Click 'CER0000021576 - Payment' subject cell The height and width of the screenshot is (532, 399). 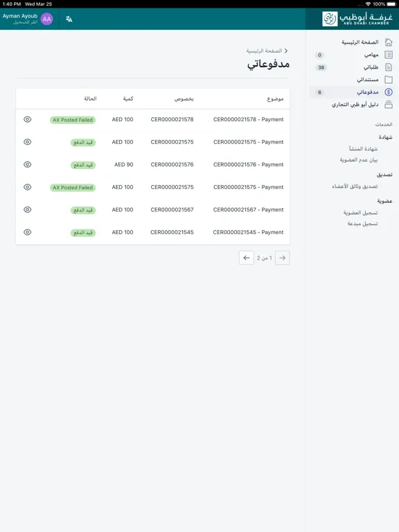tap(249, 165)
